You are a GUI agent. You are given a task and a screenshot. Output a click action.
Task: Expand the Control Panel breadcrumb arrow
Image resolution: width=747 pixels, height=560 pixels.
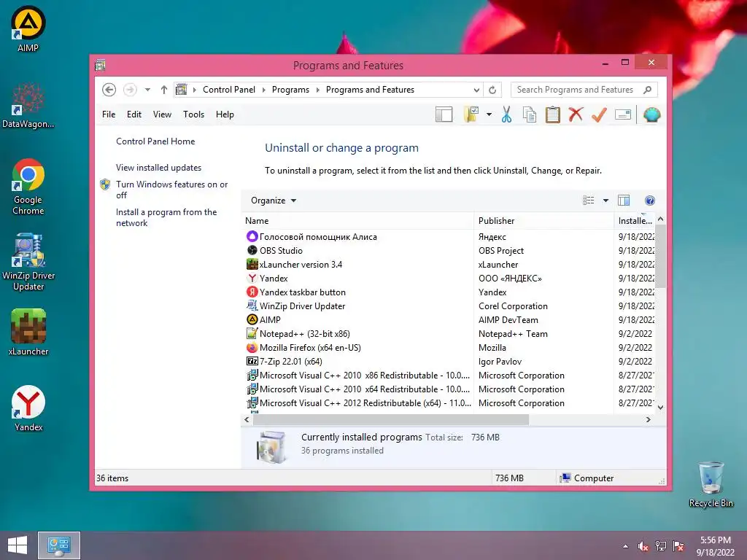point(263,90)
